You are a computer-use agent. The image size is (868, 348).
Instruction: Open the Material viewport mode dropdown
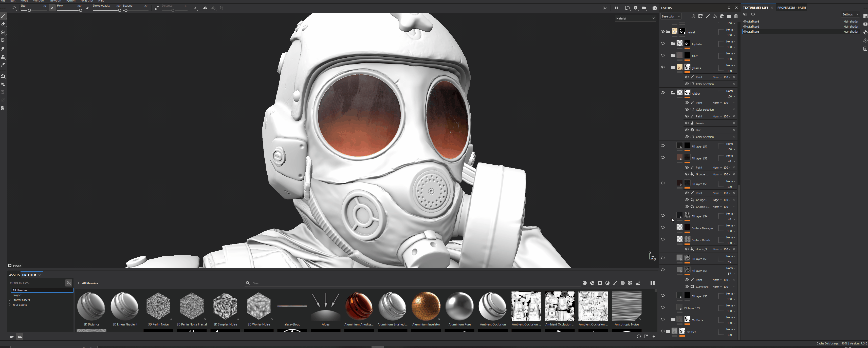tap(635, 18)
